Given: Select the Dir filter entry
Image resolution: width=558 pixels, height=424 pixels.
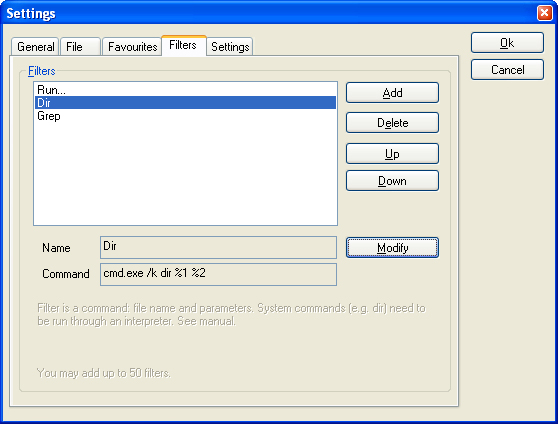Looking at the screenshot, I should [x=185, y=103].
